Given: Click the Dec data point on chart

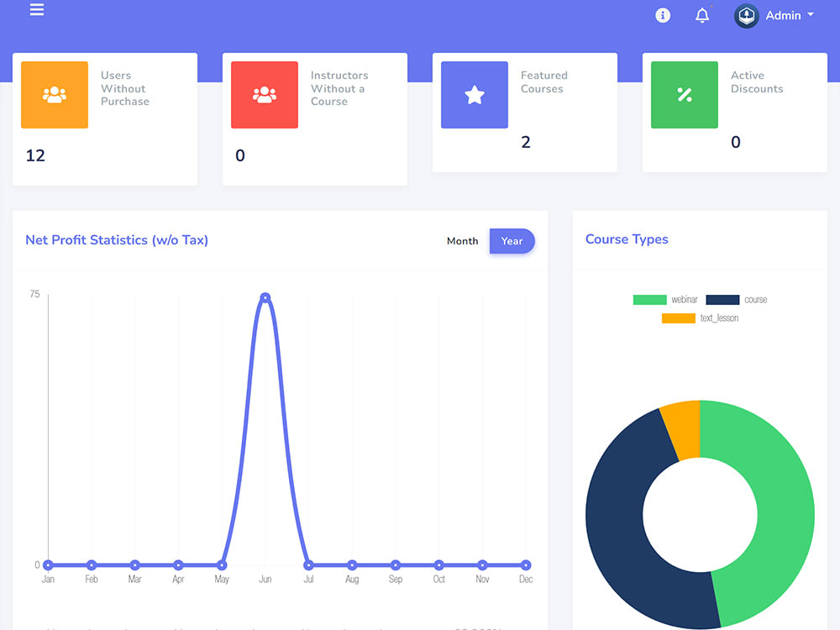Looking at the screenshot, I should pyautogui.click(x=526, y=564).
